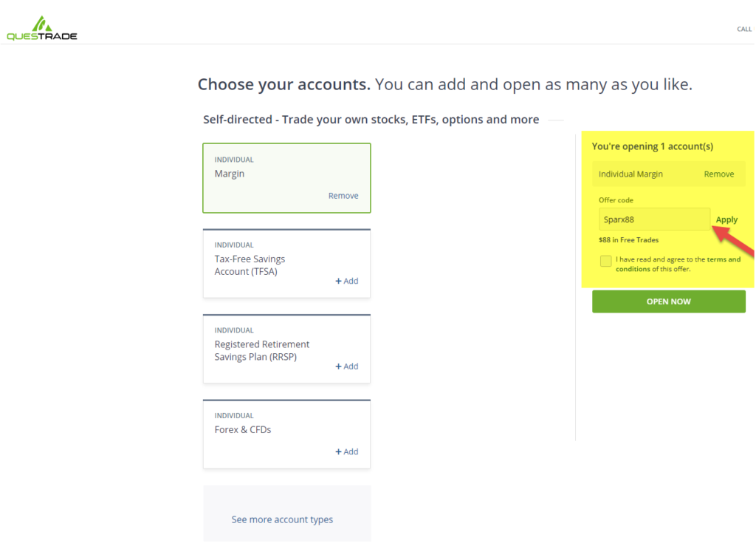Image resolution: width=756 pixels, height=549 pixels.
Task: Remove the Margin account from the card
Action: click(343, 195)
